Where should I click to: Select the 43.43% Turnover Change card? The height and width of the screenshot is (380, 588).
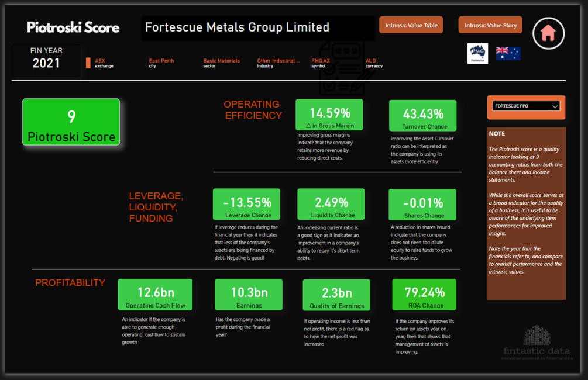tap(422, 115)
